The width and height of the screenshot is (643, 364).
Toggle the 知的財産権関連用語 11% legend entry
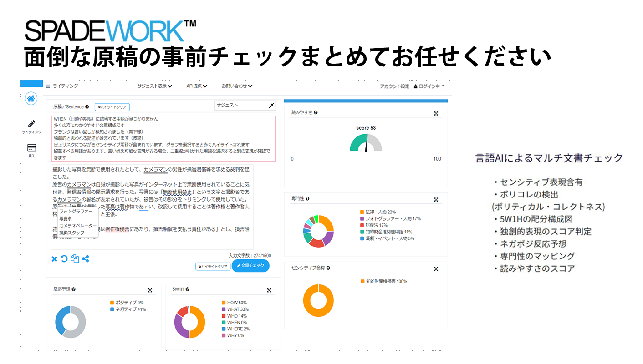point(386,232)
